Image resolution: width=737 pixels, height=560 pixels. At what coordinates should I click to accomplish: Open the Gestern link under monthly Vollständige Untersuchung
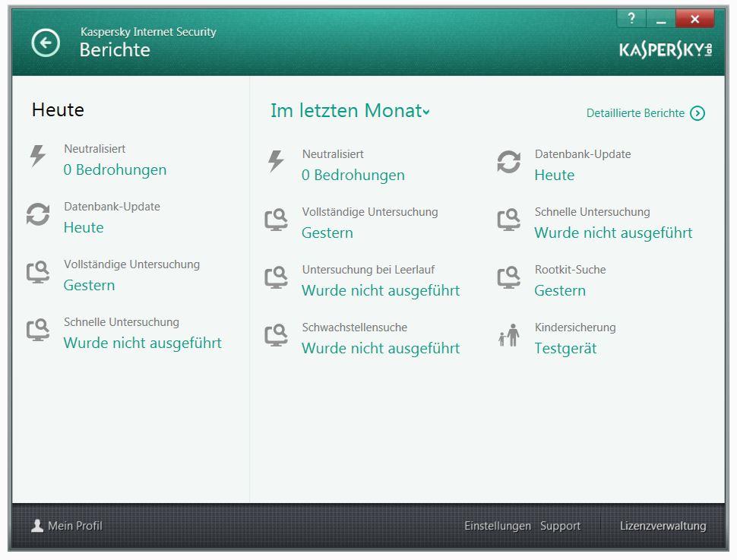click(327, 233)
